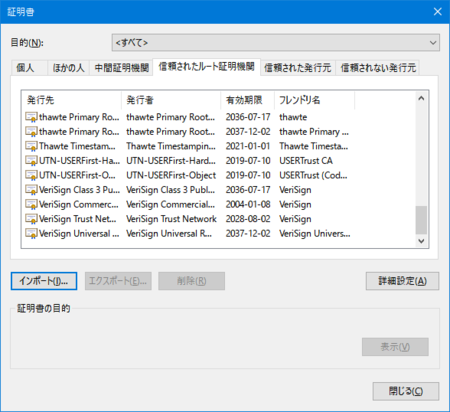The width and height of the screenshot is (450, 412).
Task: Click certificate icon beside UTN-USERFirst-Object row
Action: (x=31, y=175)
